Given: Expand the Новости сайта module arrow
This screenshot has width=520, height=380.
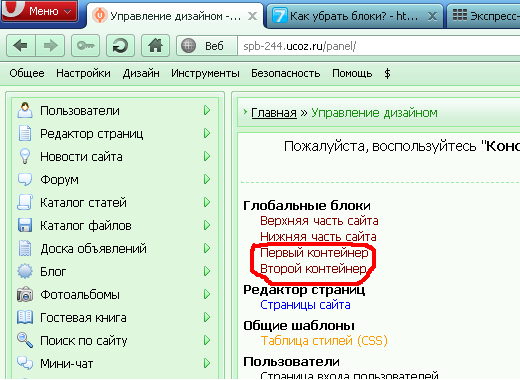Looking at the screenshot, I should pyautogui.click(x=207, y=156).
